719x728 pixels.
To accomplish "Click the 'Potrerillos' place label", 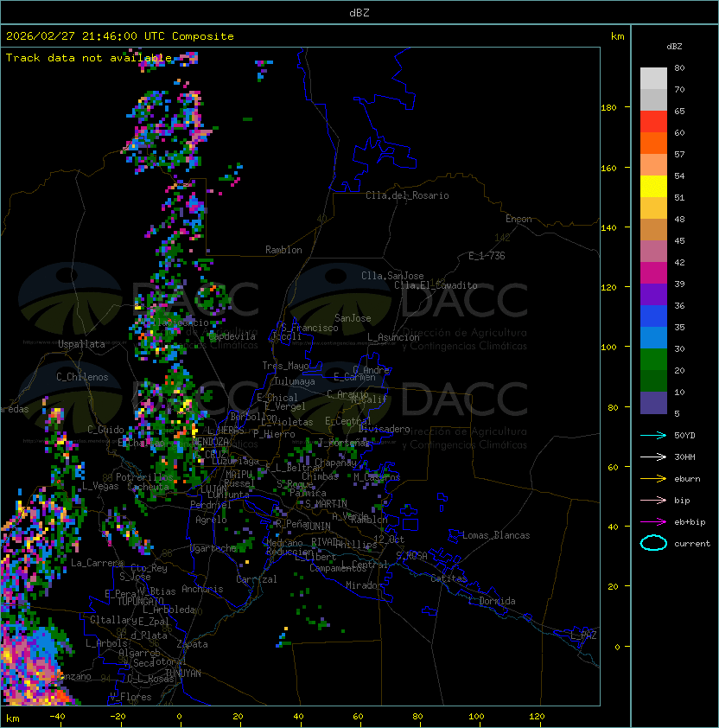I will click(144, 476).
